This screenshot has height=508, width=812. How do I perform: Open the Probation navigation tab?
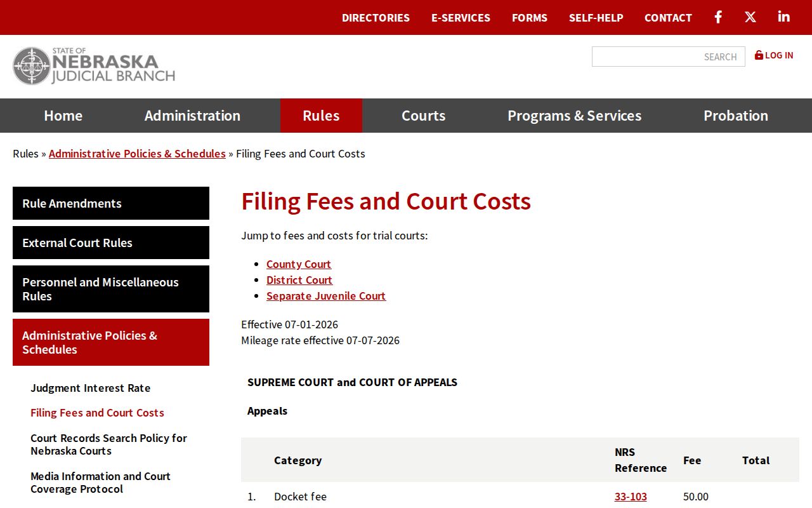[735, 116]
